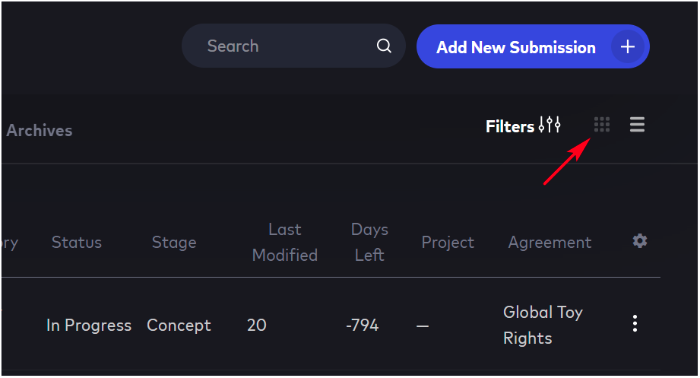700x378 pixels.
Task: Click the In Progress status cell
Action: pyautogui.click(x=89, y=325)
